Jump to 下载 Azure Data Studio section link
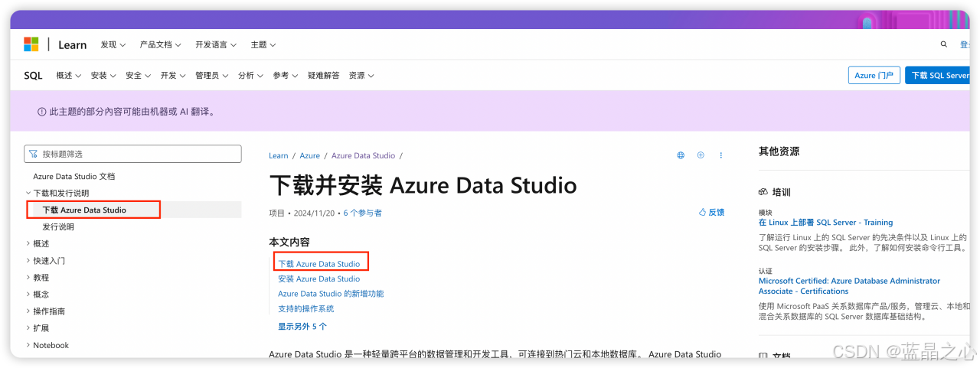The width and height of the screenshot is (980, 368). (318, 264)
